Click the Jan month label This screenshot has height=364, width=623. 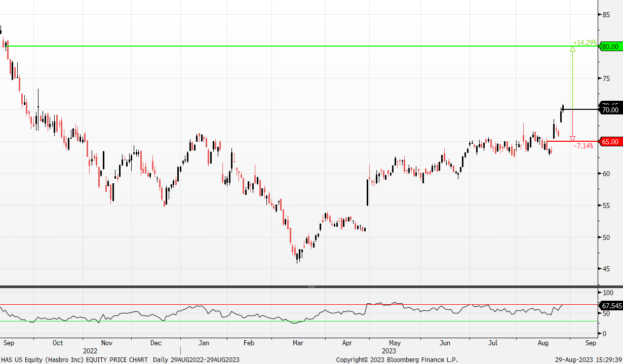tap(204, 343)
